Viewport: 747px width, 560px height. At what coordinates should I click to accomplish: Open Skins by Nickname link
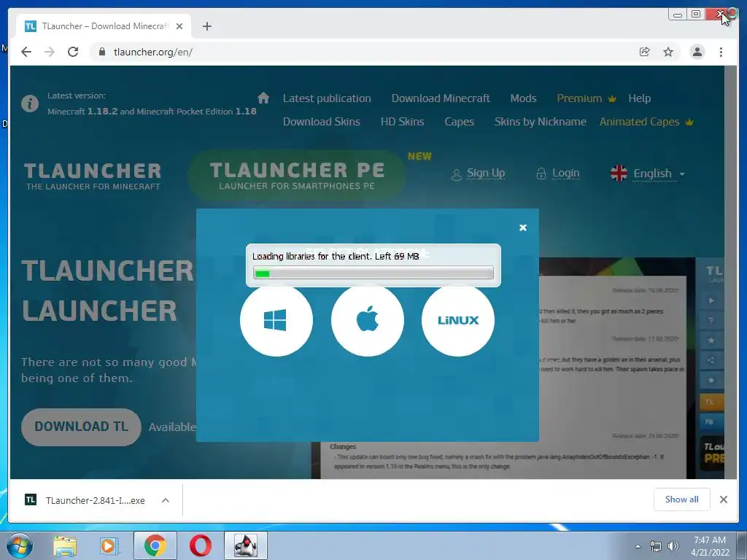541,122
